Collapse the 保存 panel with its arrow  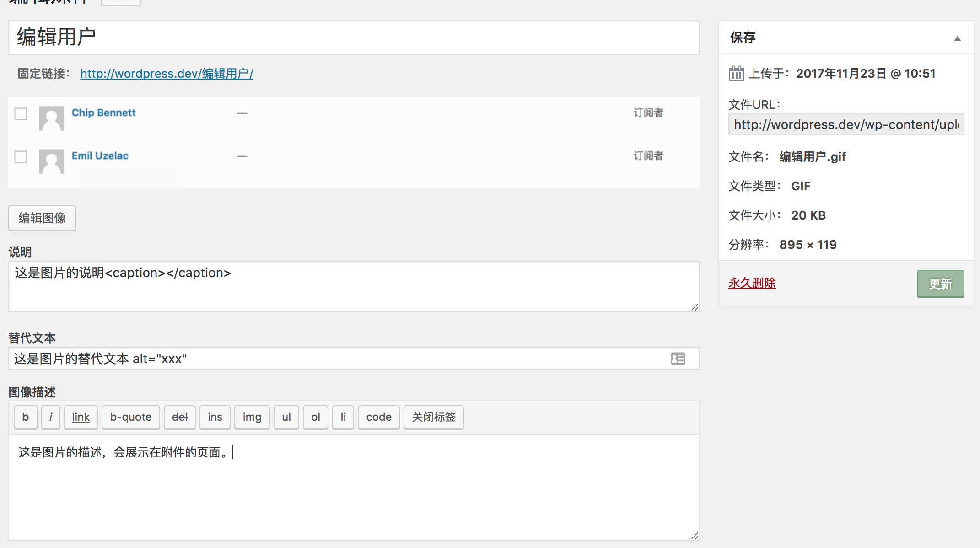[x=957, y=38]
